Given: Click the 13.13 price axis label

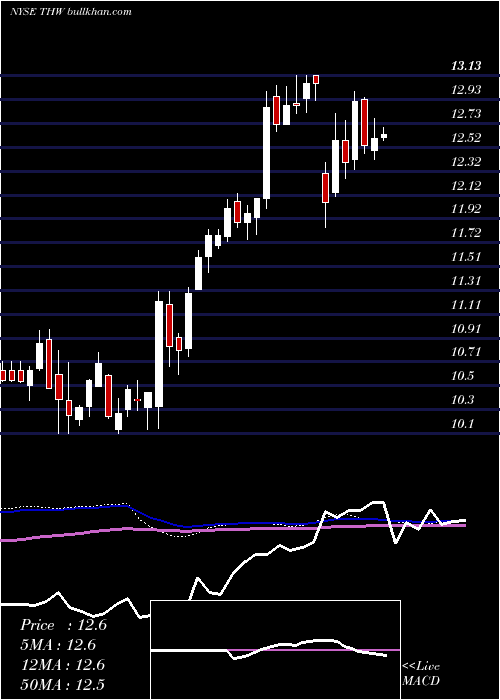Looking at the screenshot, I should (466, 67).
